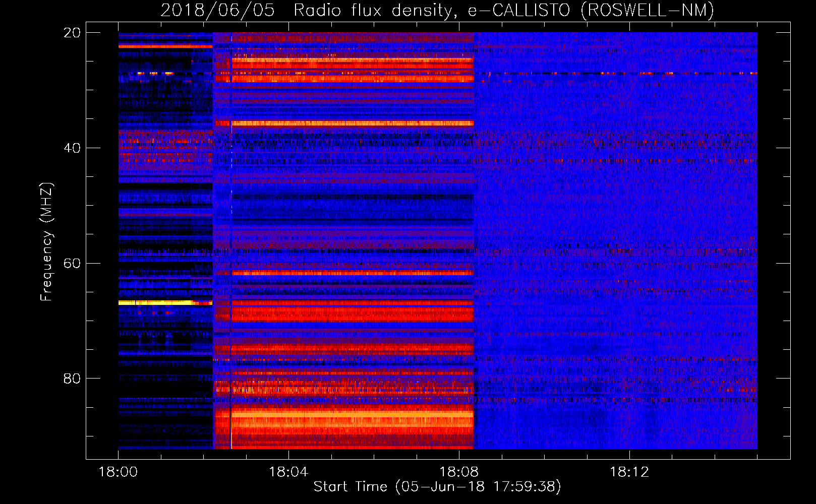The image size is (816, 504).
Task: Click the y-axis label "Frequency (MHZ)"
Action: [46, 242]
